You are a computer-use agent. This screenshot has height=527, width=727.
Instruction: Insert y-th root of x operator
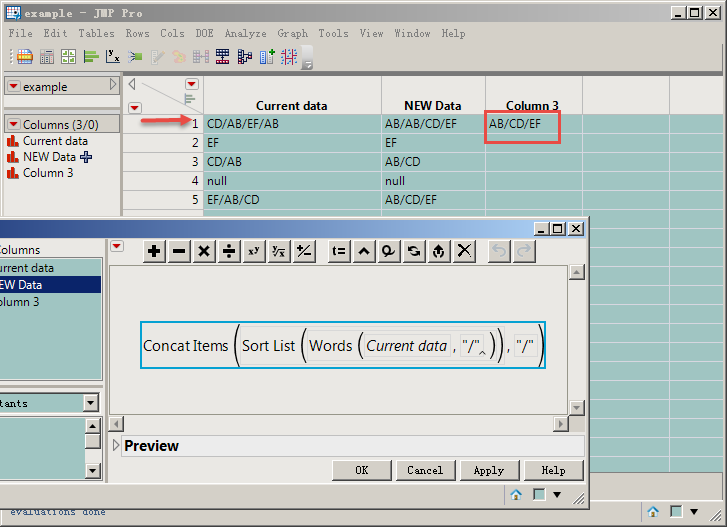pos(279,251)
